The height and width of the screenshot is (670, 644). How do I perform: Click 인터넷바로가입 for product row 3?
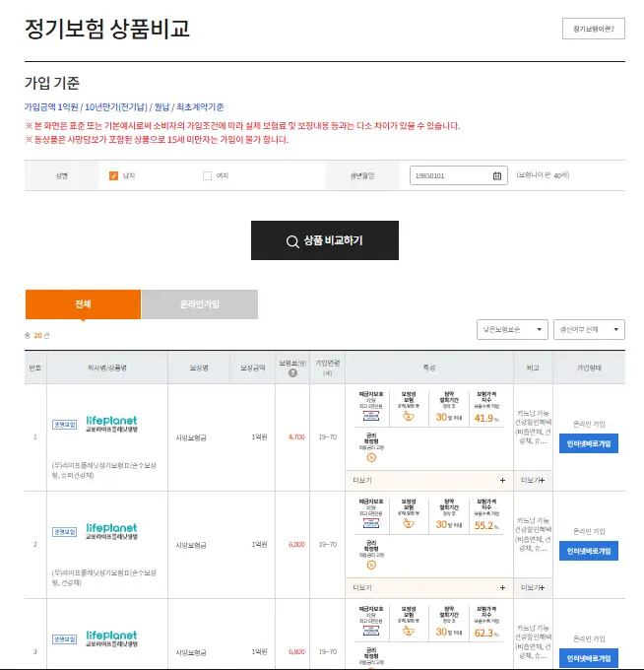coord(589,658)
